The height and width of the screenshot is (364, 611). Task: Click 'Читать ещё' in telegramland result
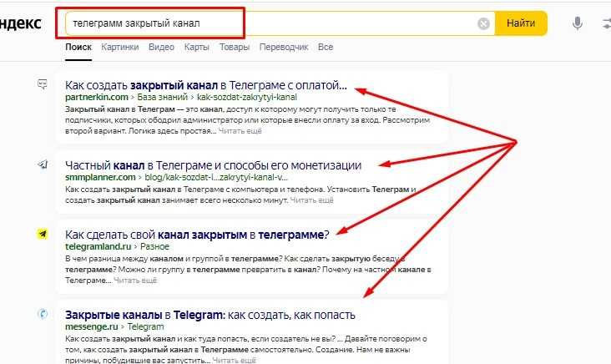(x=135, y=281)
